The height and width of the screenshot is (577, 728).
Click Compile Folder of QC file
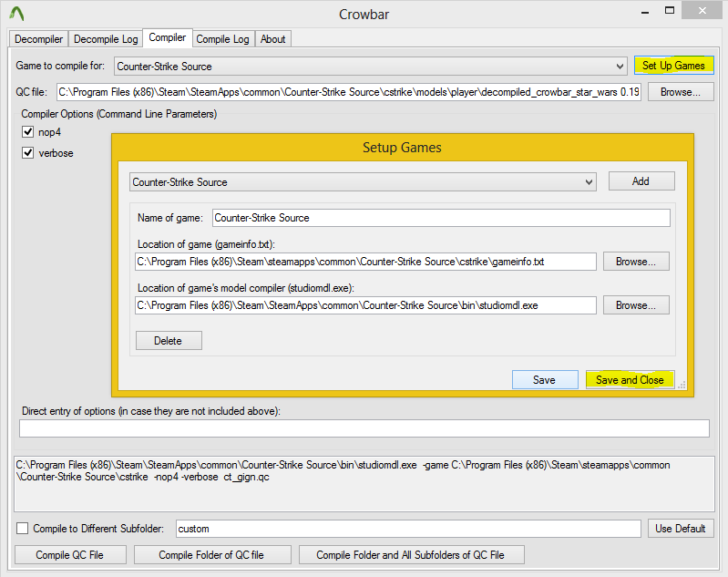(212, 555)
